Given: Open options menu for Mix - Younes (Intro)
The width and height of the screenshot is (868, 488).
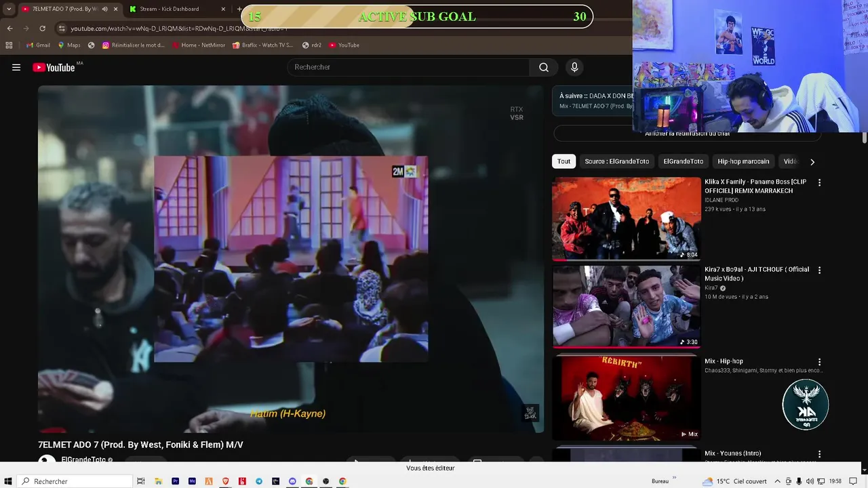Looking at the screenshot, I should click(x=819, y=454).
